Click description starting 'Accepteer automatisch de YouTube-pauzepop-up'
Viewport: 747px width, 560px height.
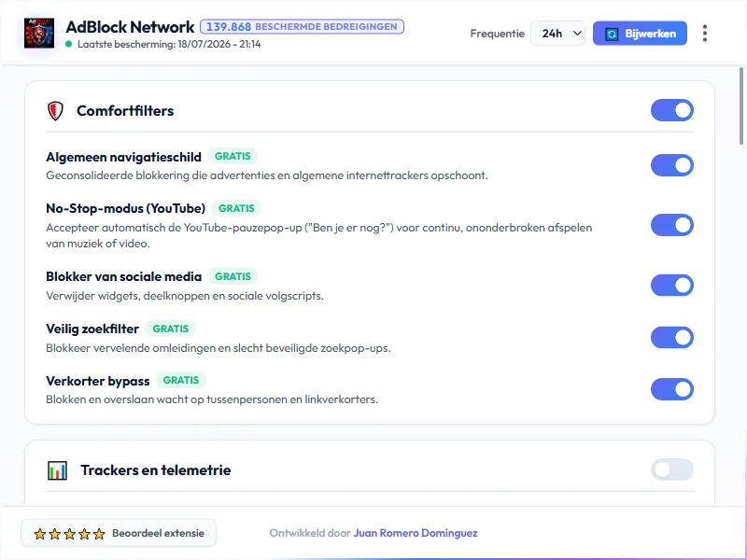[319, 235]
